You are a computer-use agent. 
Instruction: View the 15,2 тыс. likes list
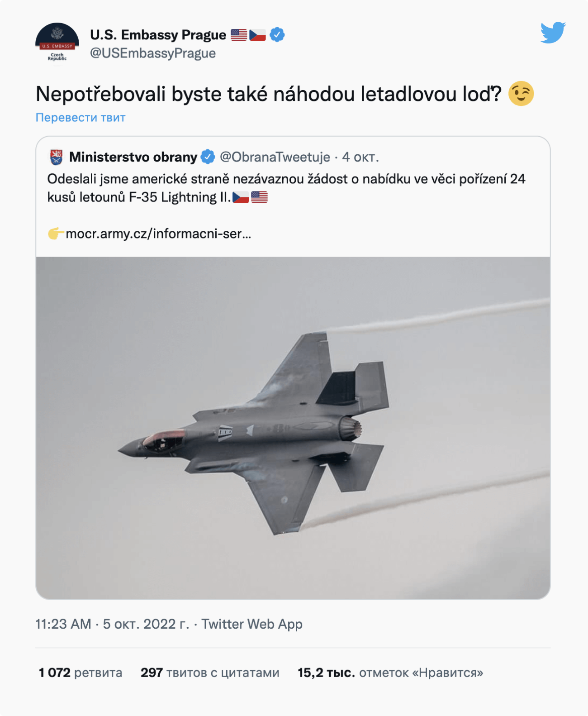(390, 673)
